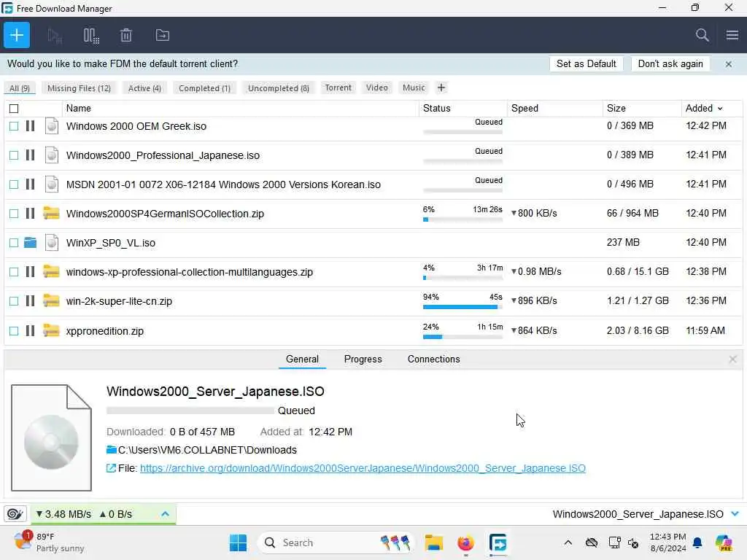Add a new filter tag with plus
This screenshot has height=560, width=747.
(441, 87)
